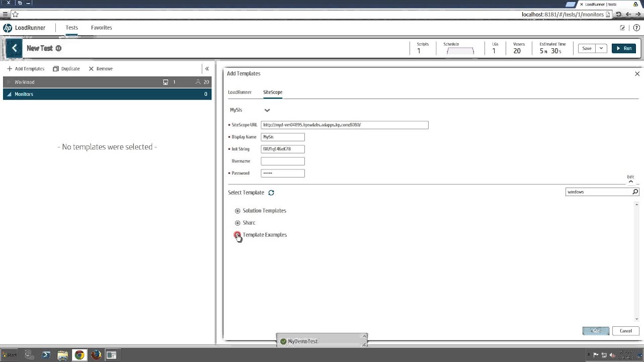The height and width of the screenshot is (362, 644).
Task: Open PowerShell from the taskbar
Action: coord(46,355)
